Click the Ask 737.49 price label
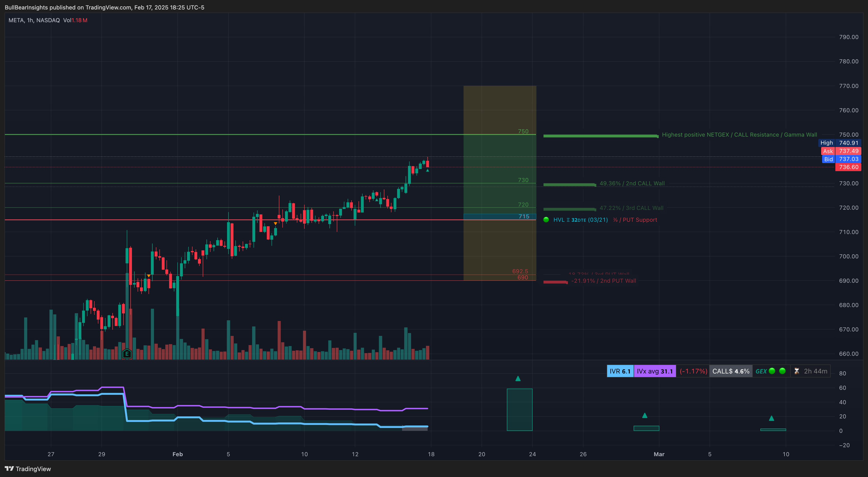The height and width of the screenshot is (477, 868). pyautogui.click(x=841, y=151)
